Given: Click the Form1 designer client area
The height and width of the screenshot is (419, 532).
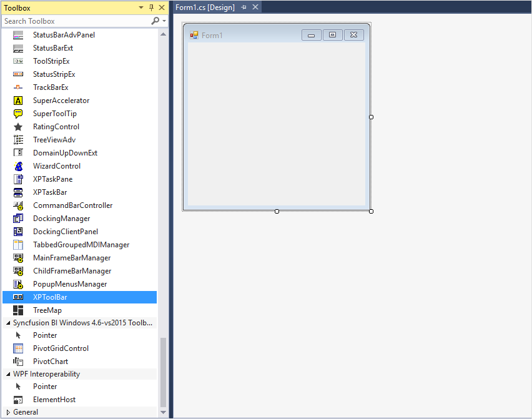Looking at the screenshot, I should (277, 124).
